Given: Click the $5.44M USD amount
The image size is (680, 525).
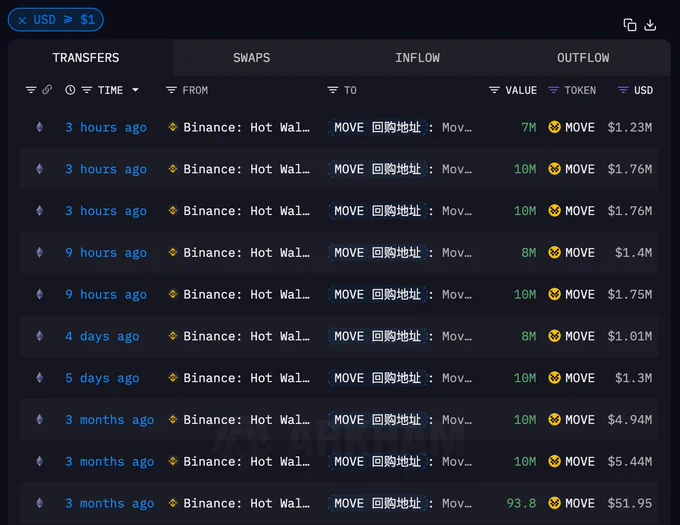Looking at the screenshot, I should point(630,462).
